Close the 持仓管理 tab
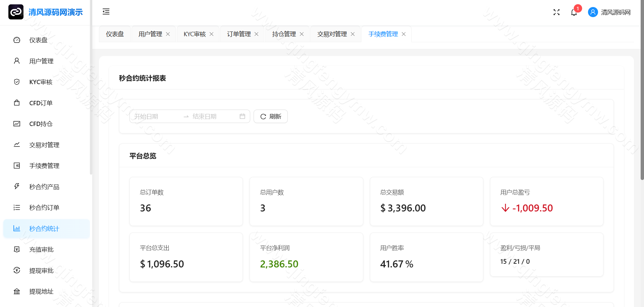Image resolution: width=644 pixels, height=307 pixels. (302, 34)
